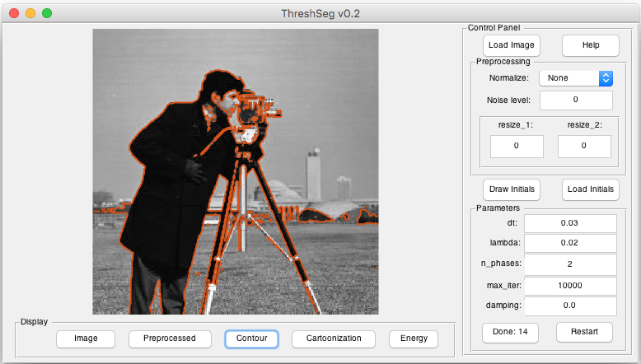Switch display to Preprocessed view
The height and width of the screenshot is (364, 641).
coord(170,338)
